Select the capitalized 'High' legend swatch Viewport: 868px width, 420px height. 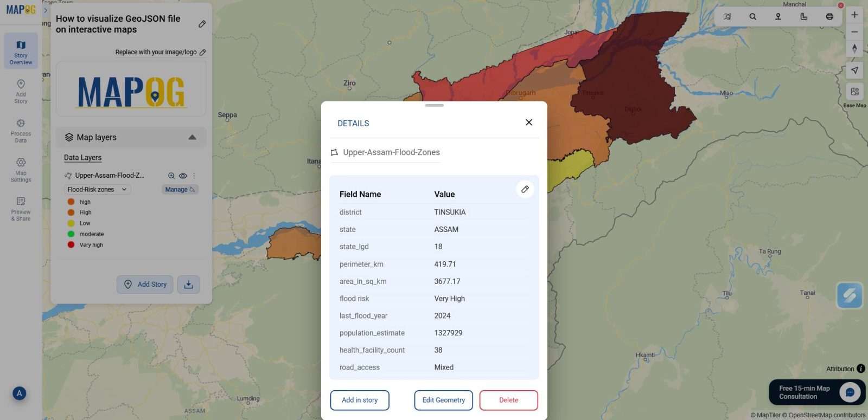coord(71,212)
